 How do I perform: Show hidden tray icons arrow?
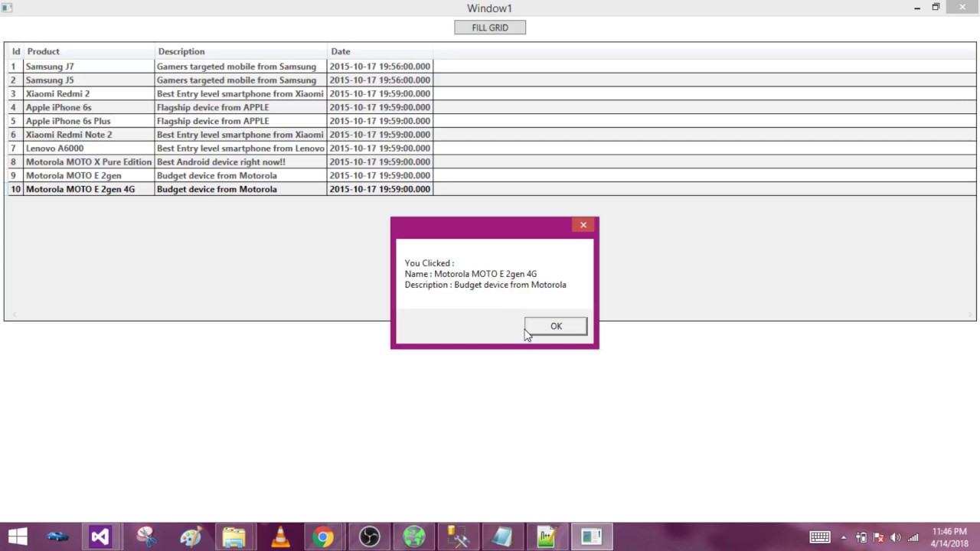844,537
